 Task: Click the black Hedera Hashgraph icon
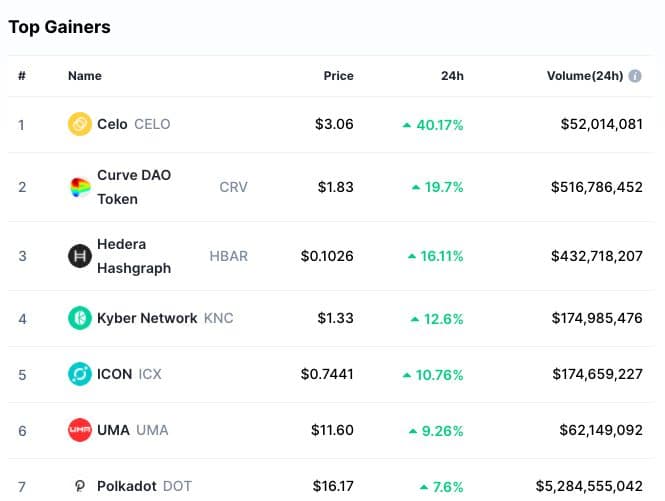(80, 256)
